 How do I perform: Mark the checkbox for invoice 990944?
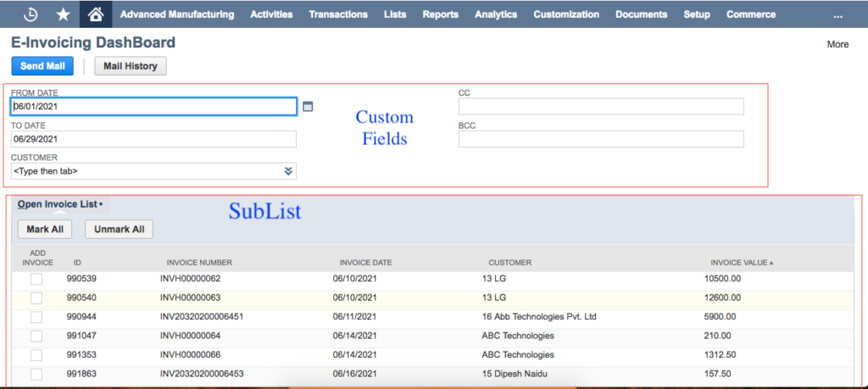point(36,317)
